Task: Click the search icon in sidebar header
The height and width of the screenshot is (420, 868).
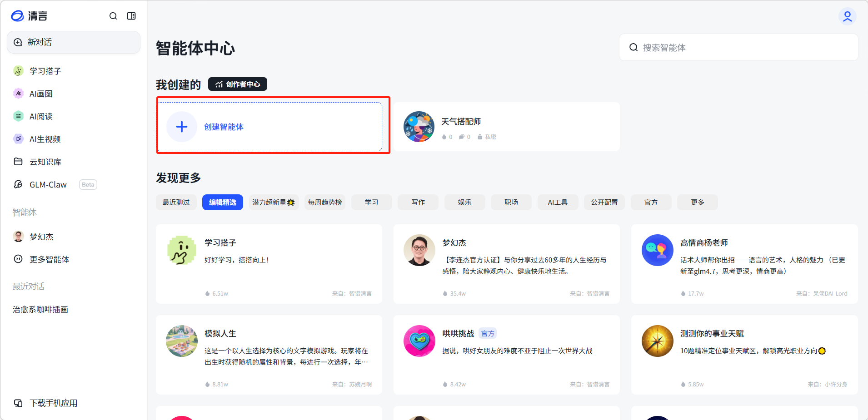Action: pos(113,16)
